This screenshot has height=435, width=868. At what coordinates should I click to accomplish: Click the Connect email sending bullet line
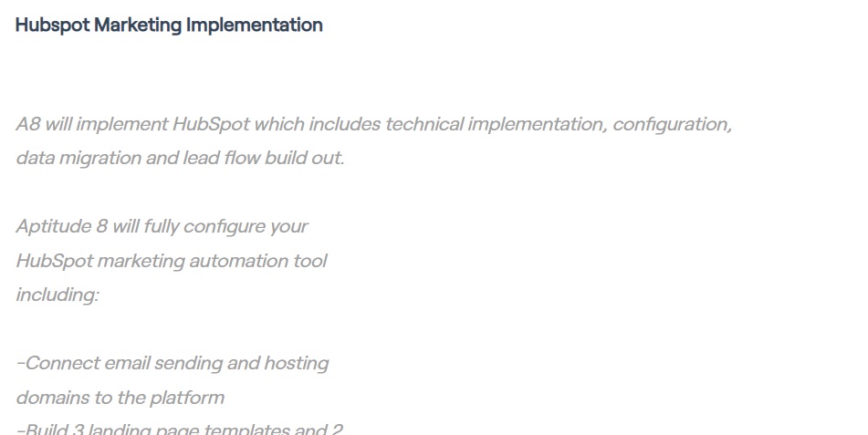pos(173,364)
